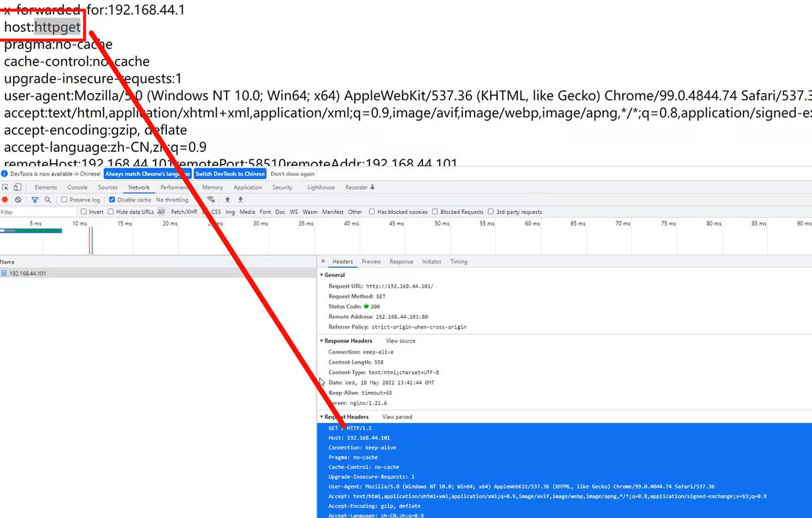Click View source in Response Headers
The width and height of the screenshot is (812, 518).
400,340
